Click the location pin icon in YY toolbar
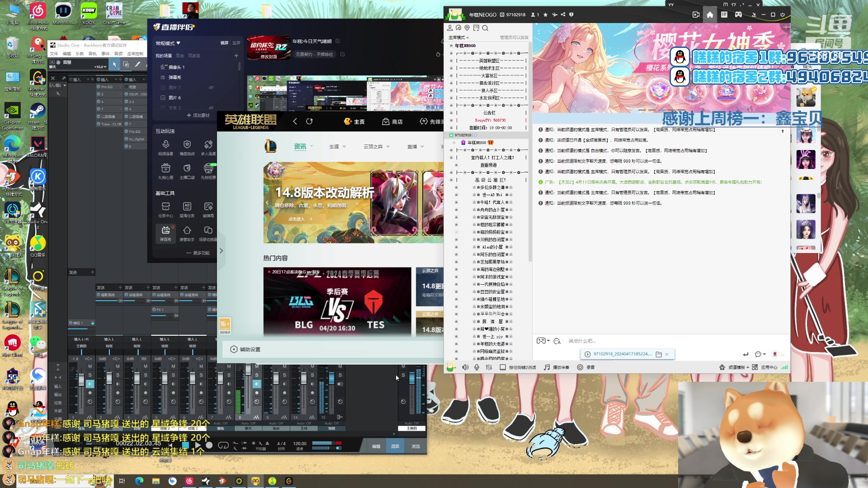The width and height of the screenshot is (868, 488). 467,28
